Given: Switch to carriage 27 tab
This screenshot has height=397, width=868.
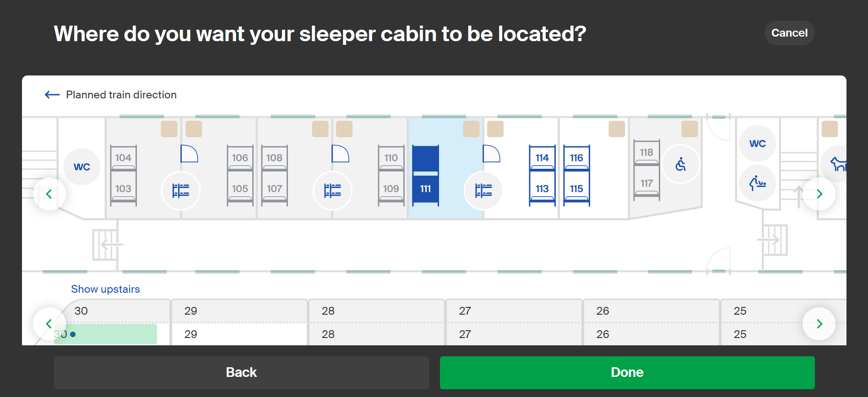Looking at the screenshot, I should (x=514, y=322).
